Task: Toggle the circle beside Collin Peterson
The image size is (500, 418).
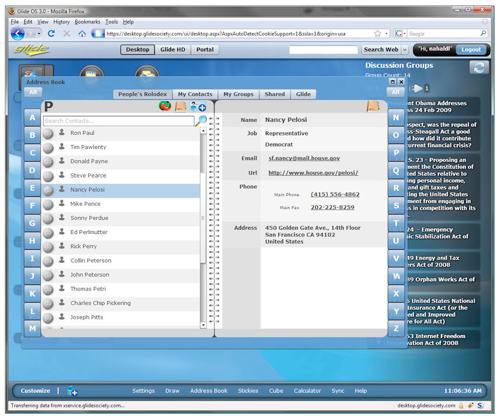Action: 48,261
